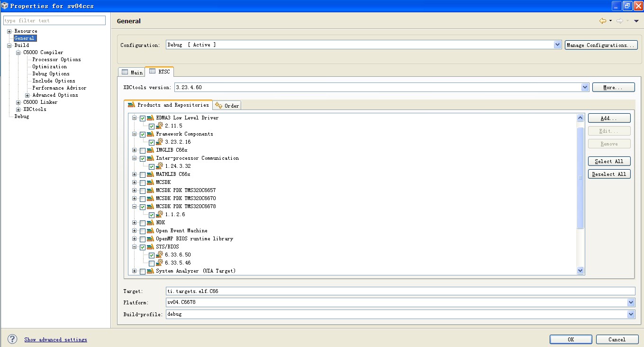Click the properties window title bar icon

pos(5,6)
